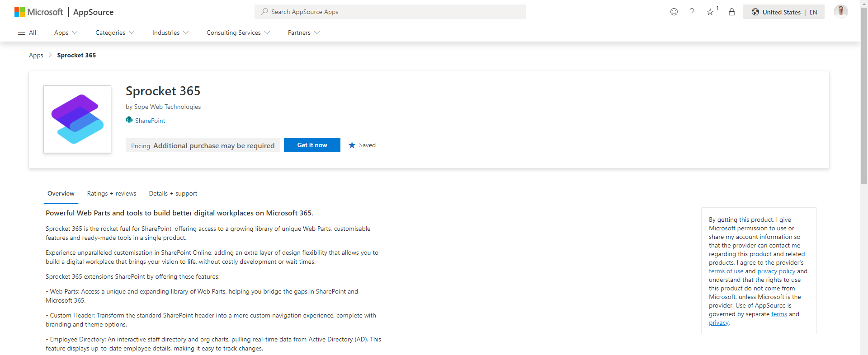The height and width of the screenshot is (355, 868).
Task: Open the provider's terms of use link
Action: point(726,271)
